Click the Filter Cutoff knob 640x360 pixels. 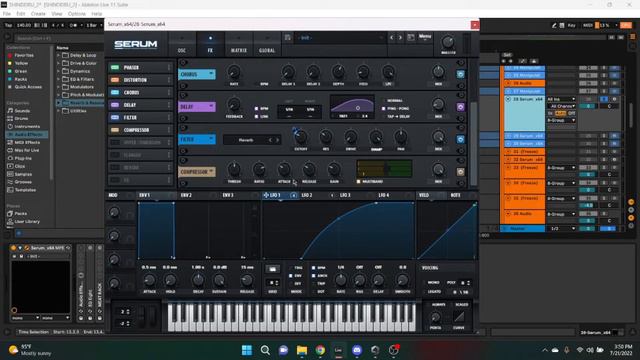301,137
